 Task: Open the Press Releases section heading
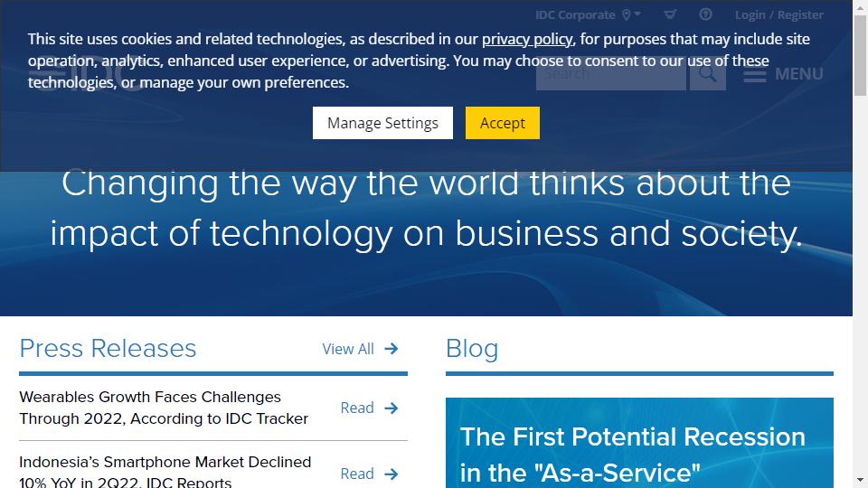click(x=108, y=349)
